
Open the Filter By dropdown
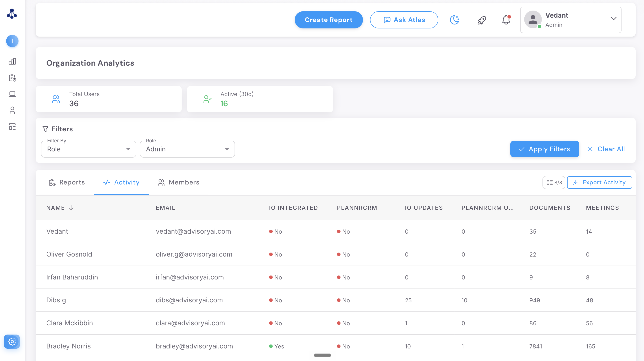coord(89,149)
